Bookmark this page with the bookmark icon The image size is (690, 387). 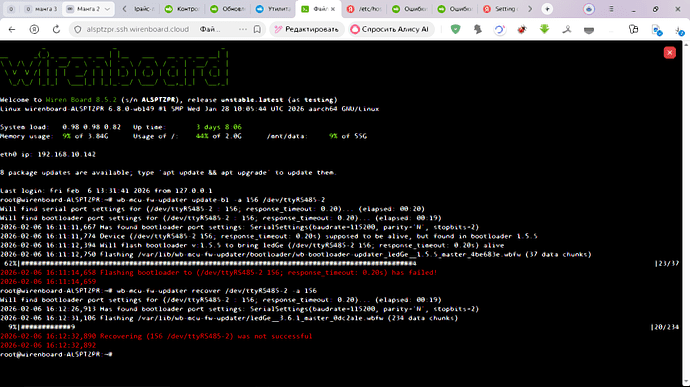257,29
